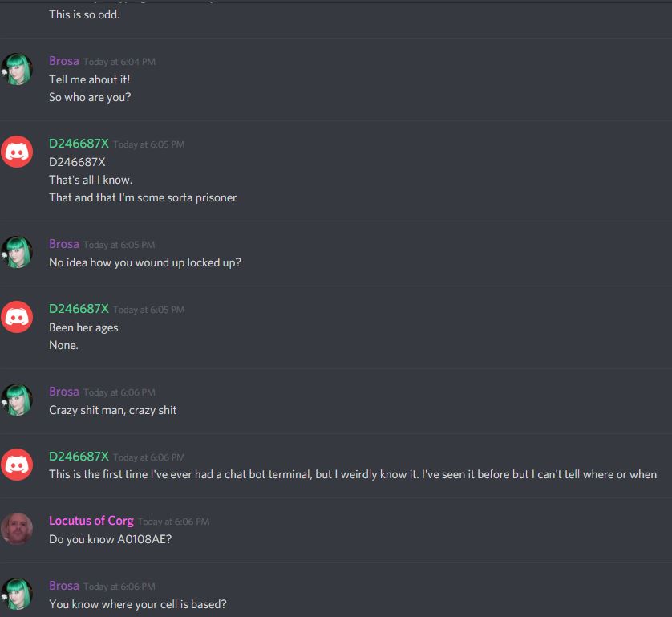Image resolution: width=672 pixels, height=617 pixels.
Task: Click D246687X's username above the chat bot terminal message
Action: coord(79,456)
